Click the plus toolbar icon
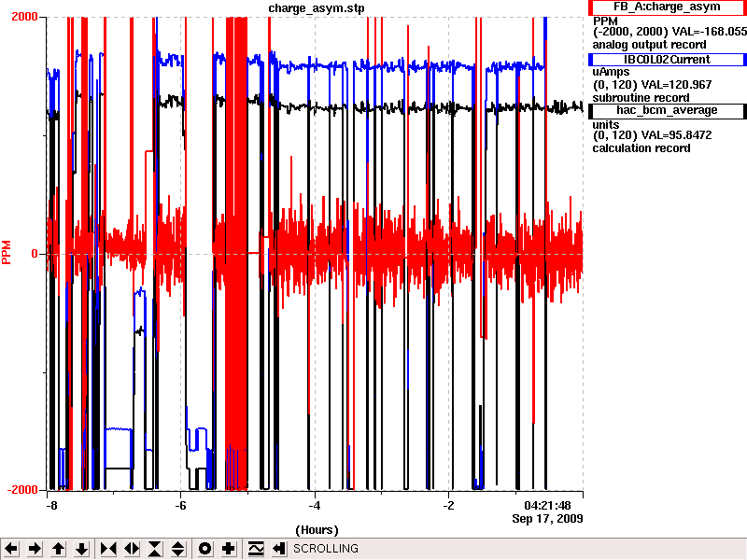This screenshot has width=747, height=560. pos(228,549)
